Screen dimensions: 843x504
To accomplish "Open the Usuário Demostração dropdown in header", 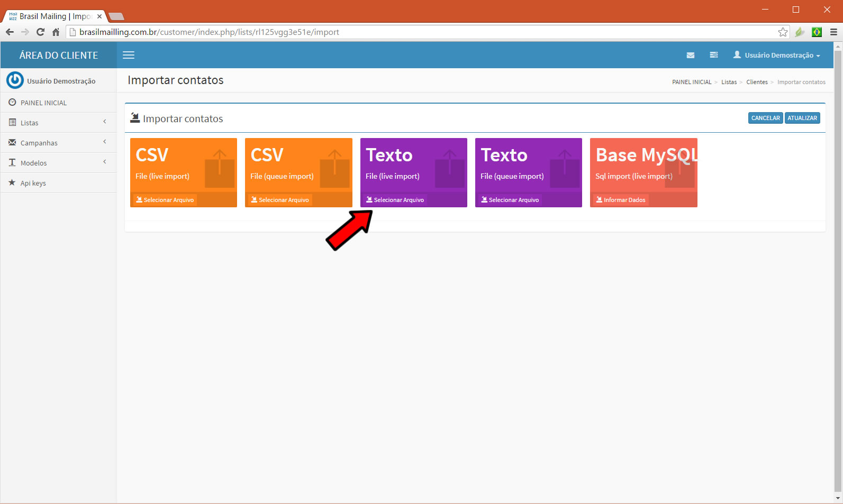I will coord(776,55).
